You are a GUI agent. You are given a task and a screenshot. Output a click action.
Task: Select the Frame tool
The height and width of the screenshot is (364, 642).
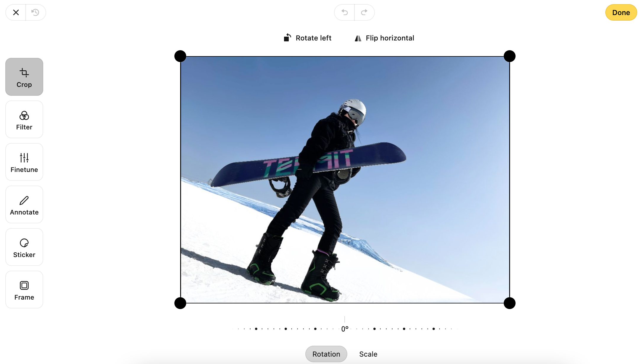[x=24, y=290]
